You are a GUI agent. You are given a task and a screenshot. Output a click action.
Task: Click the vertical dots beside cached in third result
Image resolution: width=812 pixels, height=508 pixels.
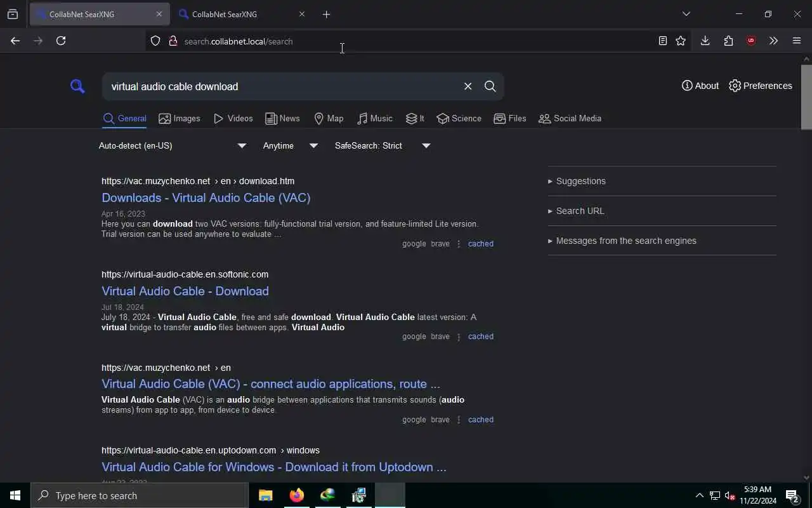tap(459, 420)
